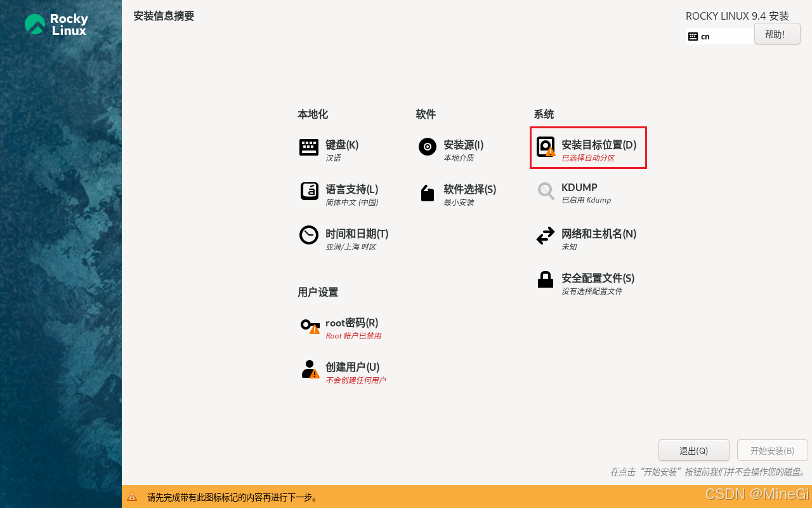Click the 已启用 Kdump status text
812x508 pixels.
pos(586,200)
